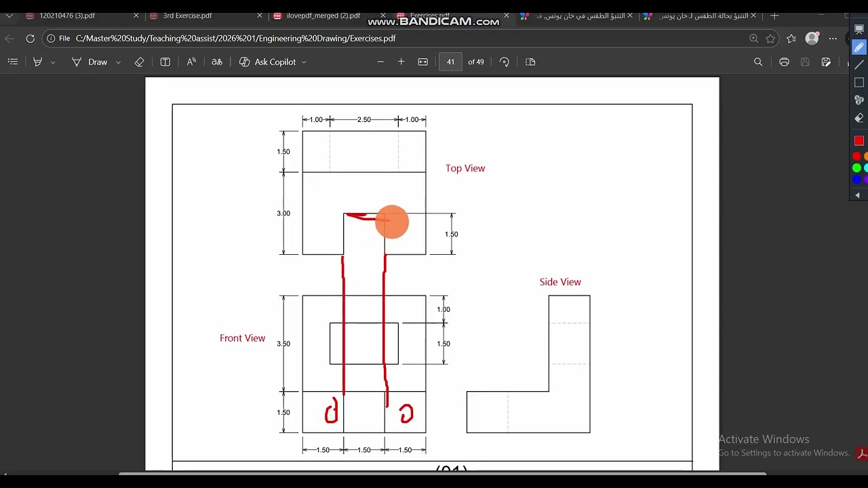Select the Bandicam numbering tool
The image size is (868, 488).
coord(859,100)
